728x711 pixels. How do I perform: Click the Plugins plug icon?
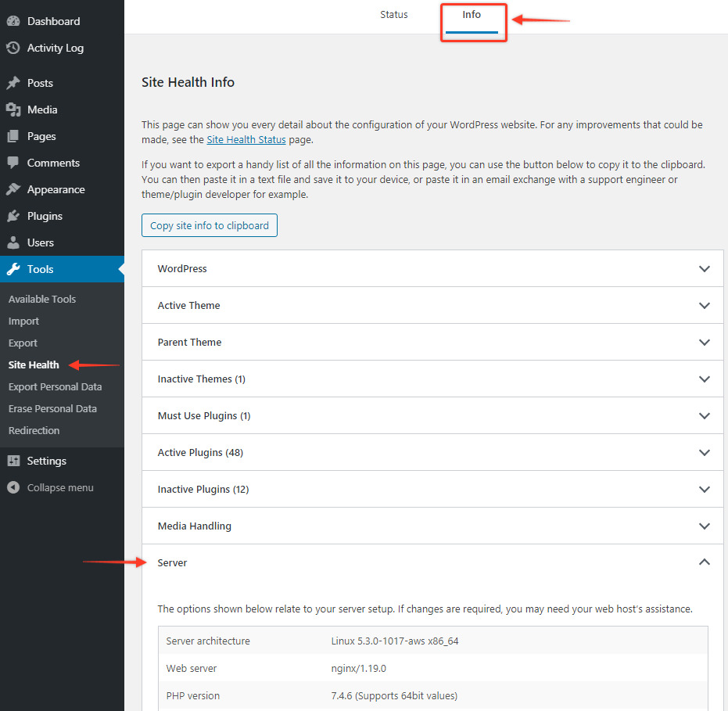pos(13,216)
